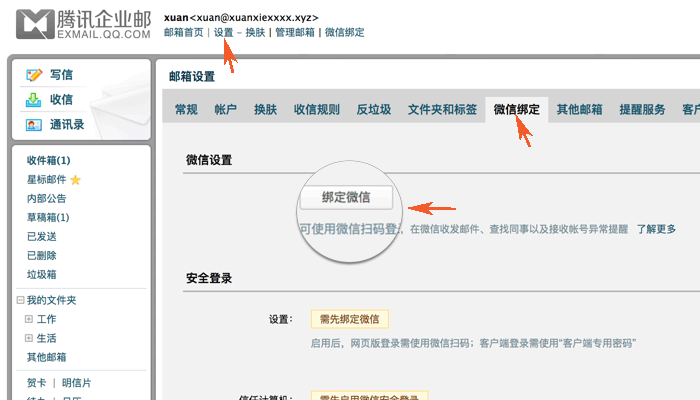This screenshot has height=400, width=700.
Task: Expand the 生活 folder
Action: tap(29, 339)
